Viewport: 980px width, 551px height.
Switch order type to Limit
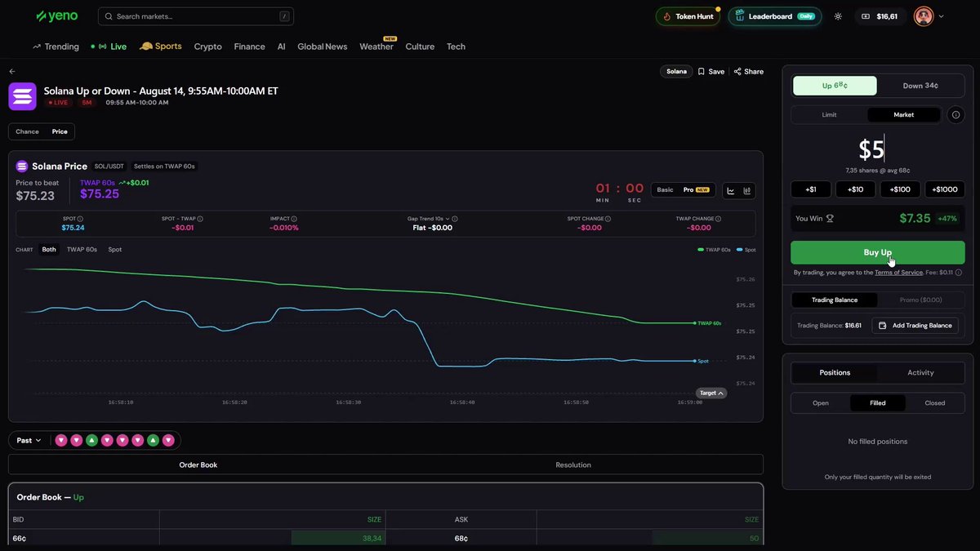click(829, 115)
